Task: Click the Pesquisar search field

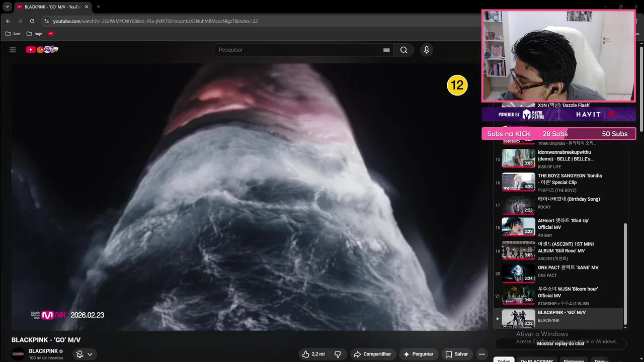Action: [x=298, y=50]
